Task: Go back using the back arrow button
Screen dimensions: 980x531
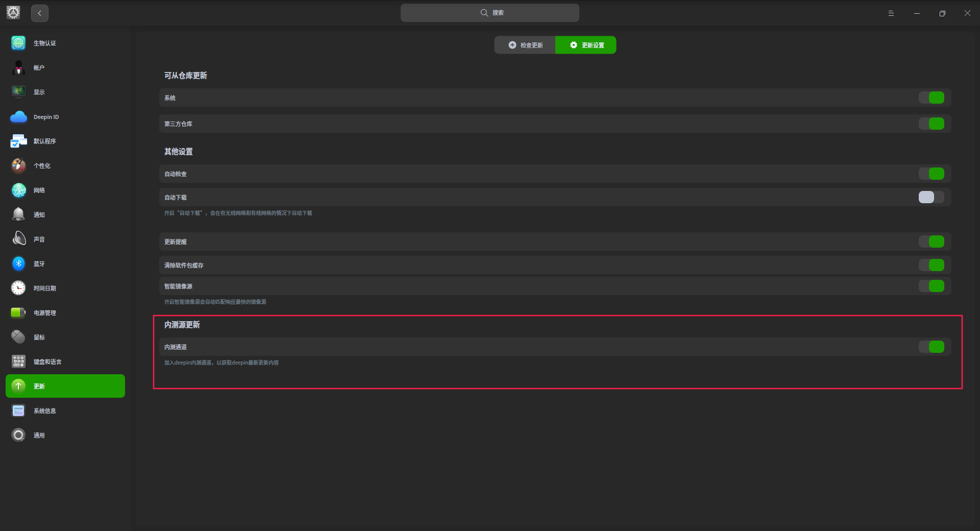Action: click(40, 13)
